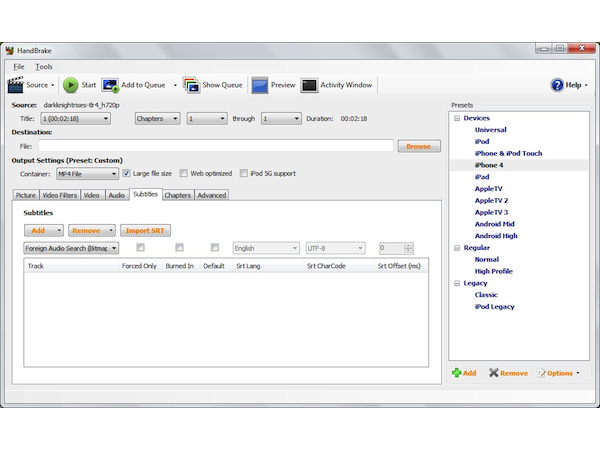This screenshot has height=450, width=600.
Task: Select the iPad preset
Action: click(482, 177)
